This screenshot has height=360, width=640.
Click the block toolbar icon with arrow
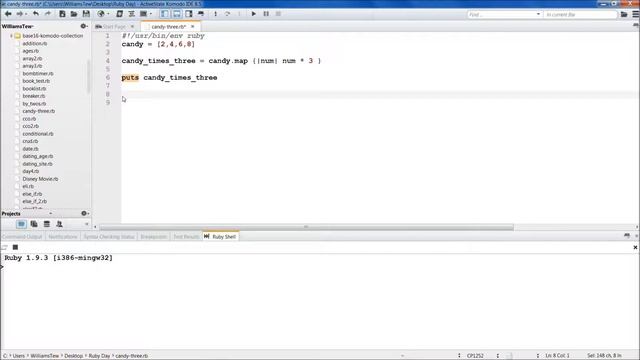(144, 14)
